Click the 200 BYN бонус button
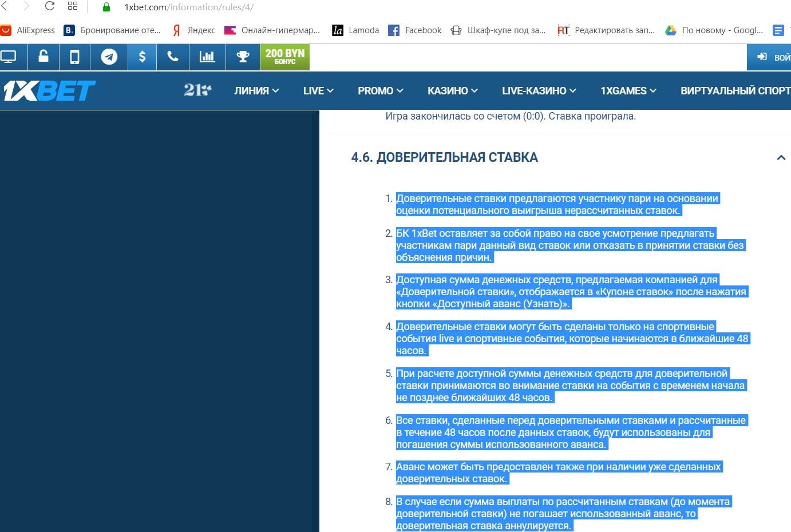Image resolution: width=791 pixels, height=532 pixels. (285, 57)
